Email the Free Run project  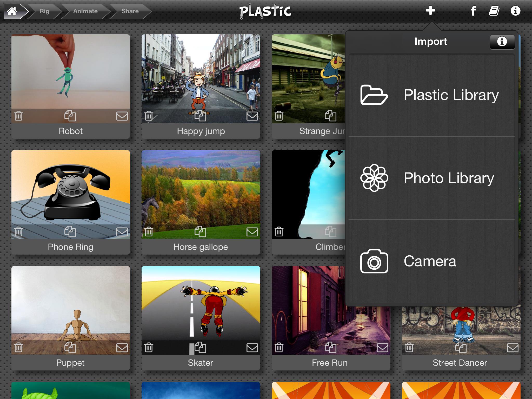pos(382,348)
